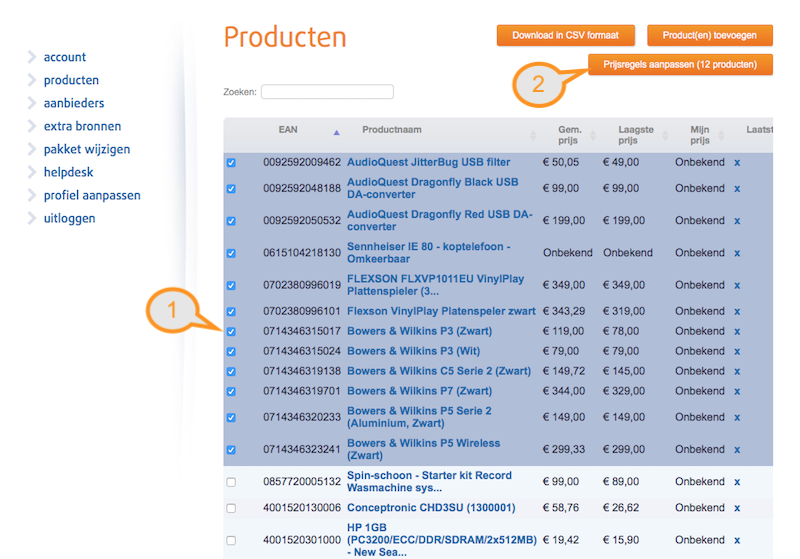Remove Flexson VinylPlay Platenspeler zwart via x
This screenshot has height=559, width=800.
pyautogui.click(x=737, y=312)
